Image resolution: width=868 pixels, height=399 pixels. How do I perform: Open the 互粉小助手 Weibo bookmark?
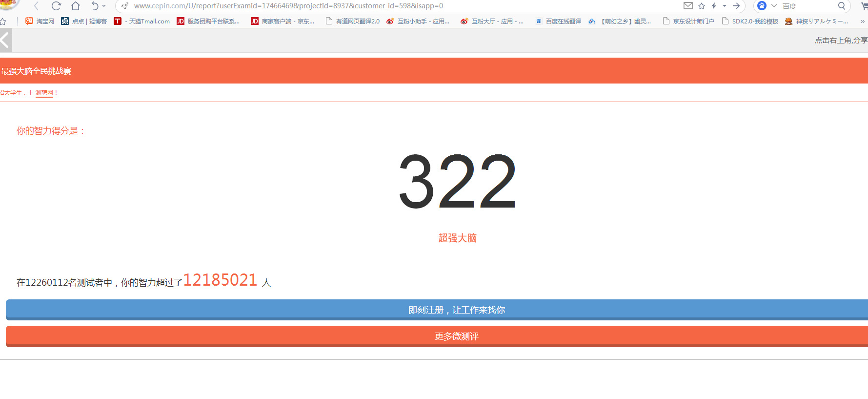point(418,21)
